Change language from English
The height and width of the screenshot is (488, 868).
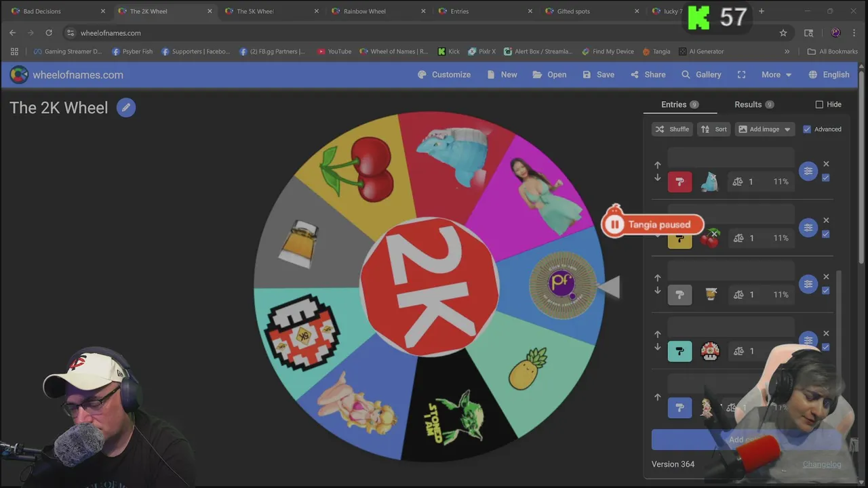[829, 75]
